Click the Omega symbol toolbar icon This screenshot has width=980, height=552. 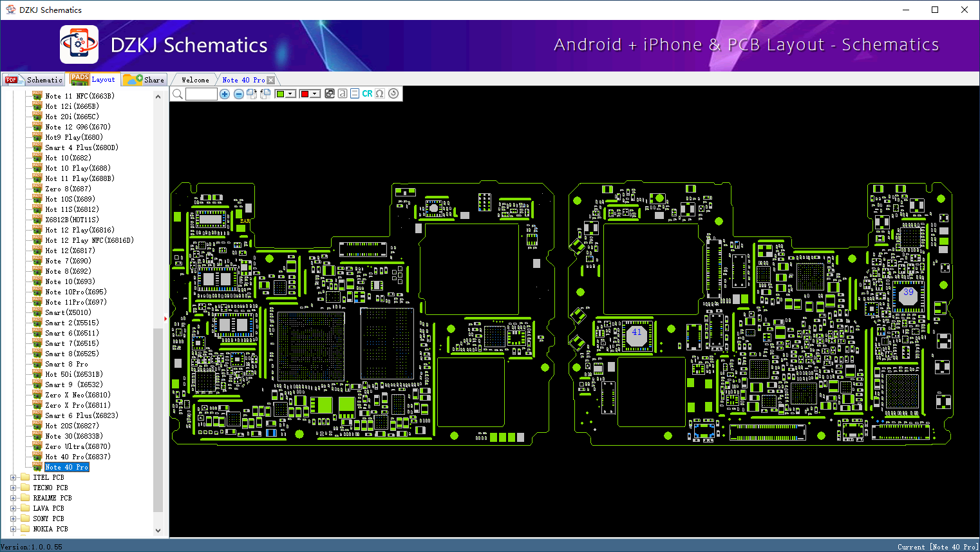click(x=380, y=94)
